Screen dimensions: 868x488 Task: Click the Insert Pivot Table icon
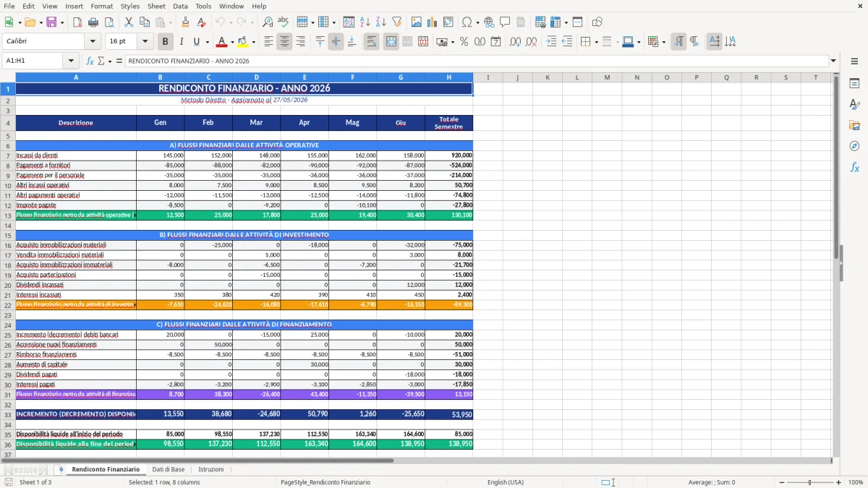click(x=448, y=22)
